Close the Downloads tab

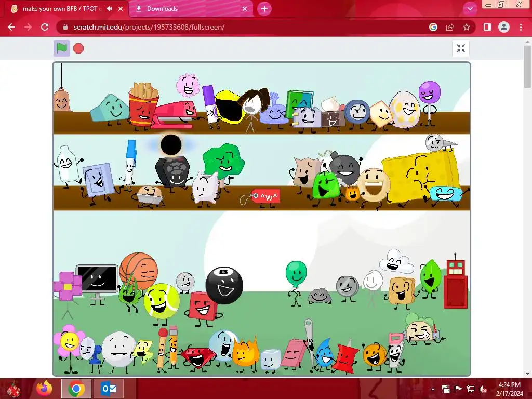click(245, 9)
